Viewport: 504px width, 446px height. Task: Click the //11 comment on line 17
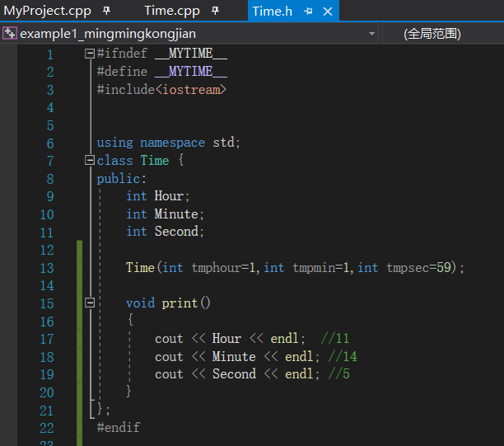pos(335,338)
